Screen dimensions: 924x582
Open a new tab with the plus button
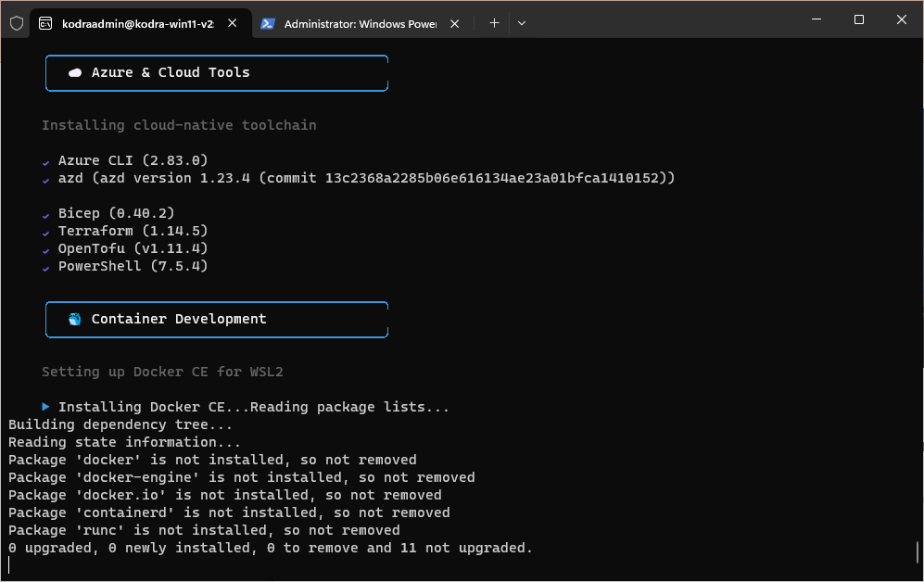pos(494,22)
